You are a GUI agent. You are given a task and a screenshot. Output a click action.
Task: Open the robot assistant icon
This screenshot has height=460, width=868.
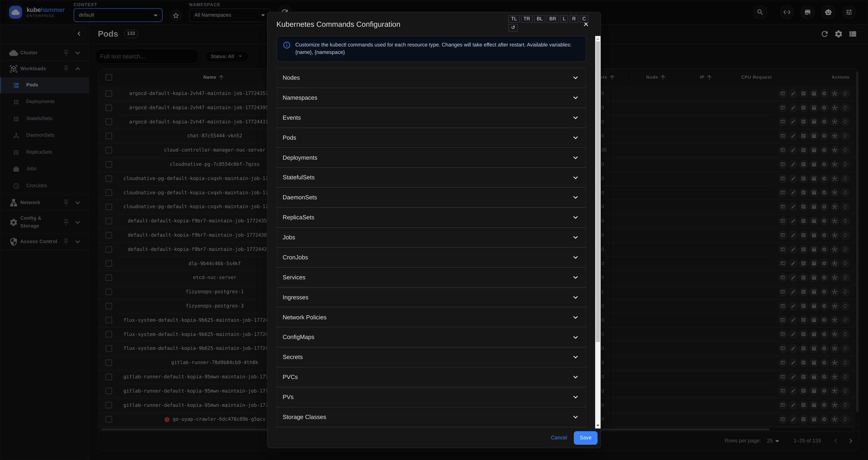828,12
